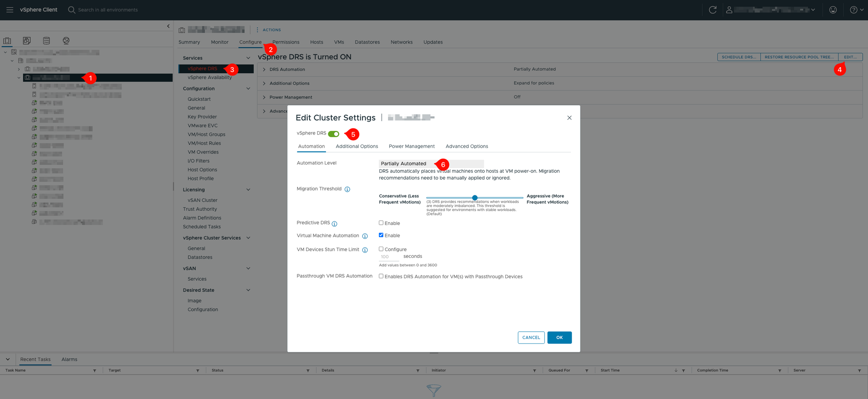Expand the DRS Automation row
Image resolution: width=868 pixels, height=399 pixels.
(264, 69)
